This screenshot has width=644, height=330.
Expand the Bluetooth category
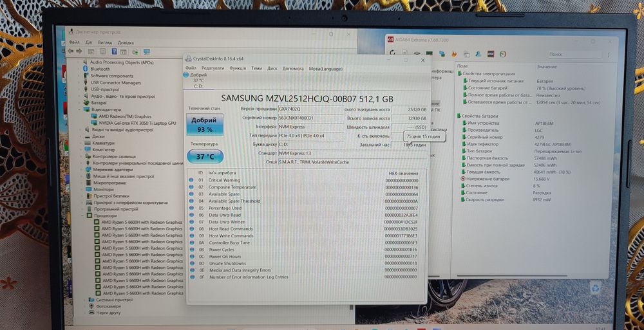[80, 69]
